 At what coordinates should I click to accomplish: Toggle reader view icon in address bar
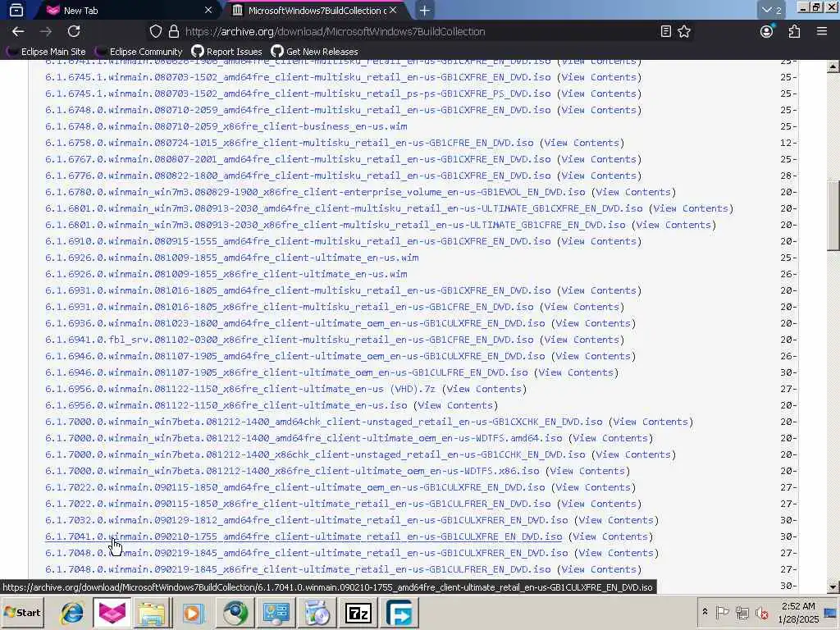665,32
